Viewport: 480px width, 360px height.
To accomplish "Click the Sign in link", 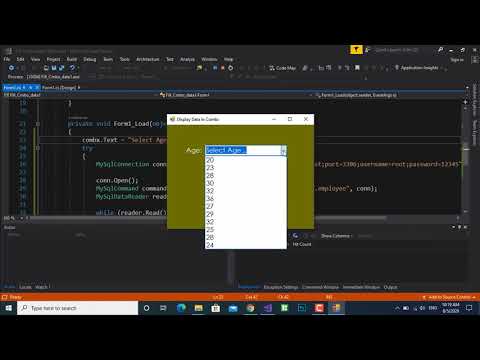I will click(457, 60).
